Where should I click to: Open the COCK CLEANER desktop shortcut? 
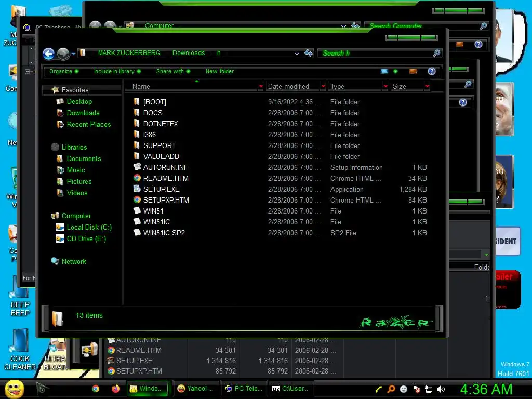pos(20,350)
